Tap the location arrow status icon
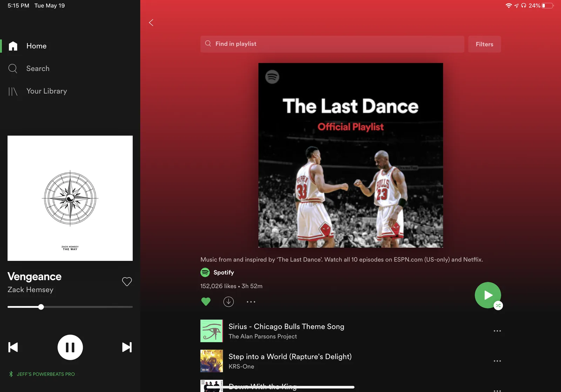The image size is (561, 392). [x=516, y=6]
